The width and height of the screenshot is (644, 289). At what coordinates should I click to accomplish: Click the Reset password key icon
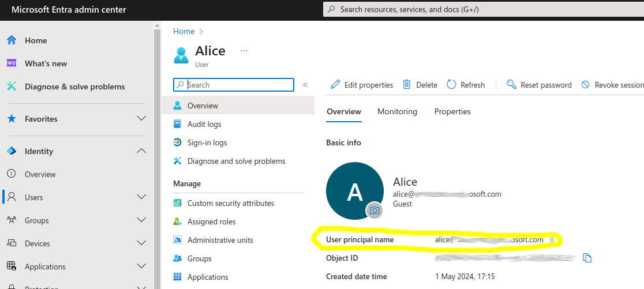pyautogui.click(x=511, y=85)
